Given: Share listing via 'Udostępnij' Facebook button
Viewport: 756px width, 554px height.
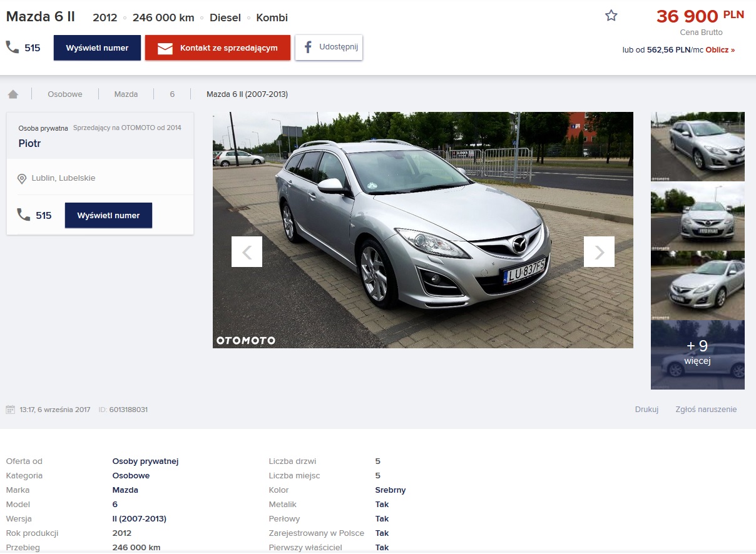Looking at the screenshot, I should pyautogui.click(x=329, y=48).
